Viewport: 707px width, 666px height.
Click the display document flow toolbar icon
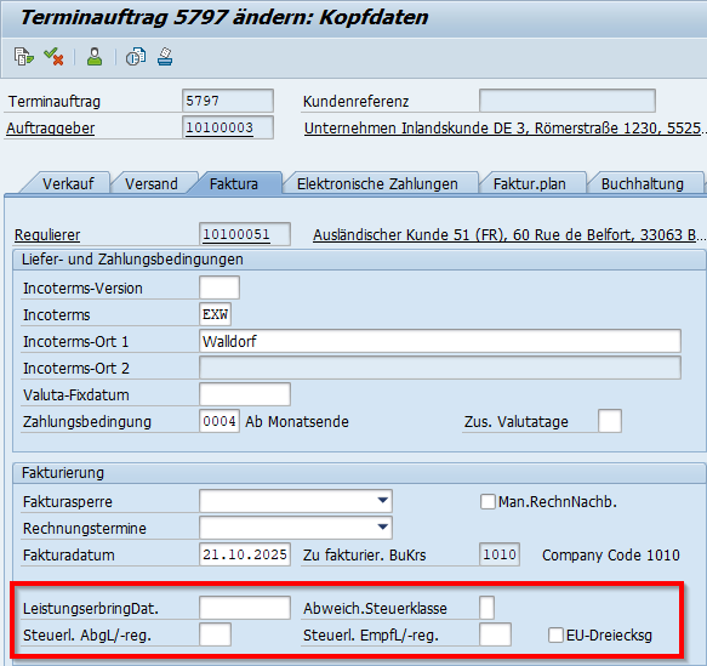click(x=23, y=57)
